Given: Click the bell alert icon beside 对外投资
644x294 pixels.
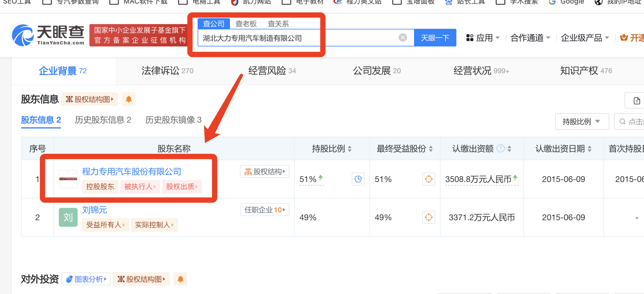Looking at the screenshot, I should (180, 279).
